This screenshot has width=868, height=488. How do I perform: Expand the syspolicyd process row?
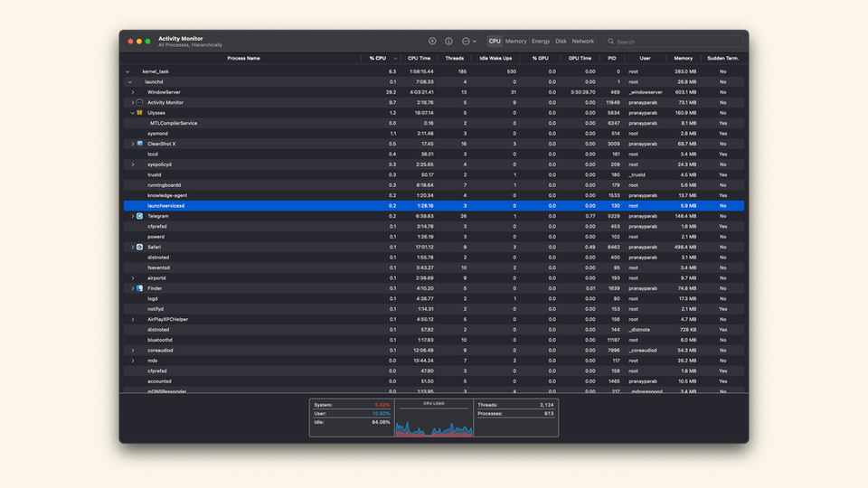(x=133, y=164)
